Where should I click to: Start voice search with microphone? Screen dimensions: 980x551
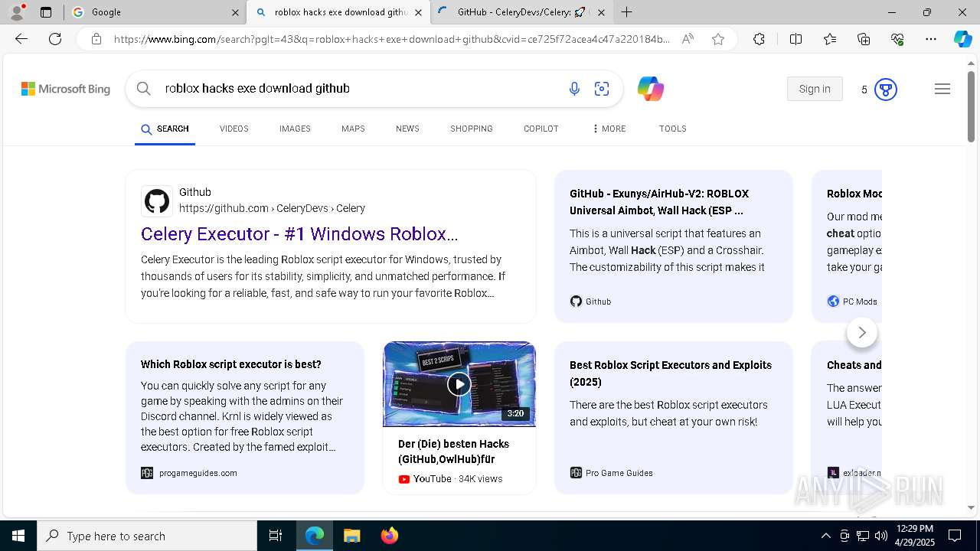(574, 90)
